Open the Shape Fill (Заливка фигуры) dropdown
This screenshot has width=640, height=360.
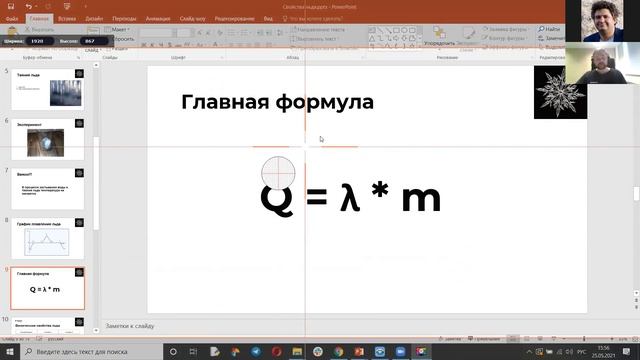click(505, 29)
